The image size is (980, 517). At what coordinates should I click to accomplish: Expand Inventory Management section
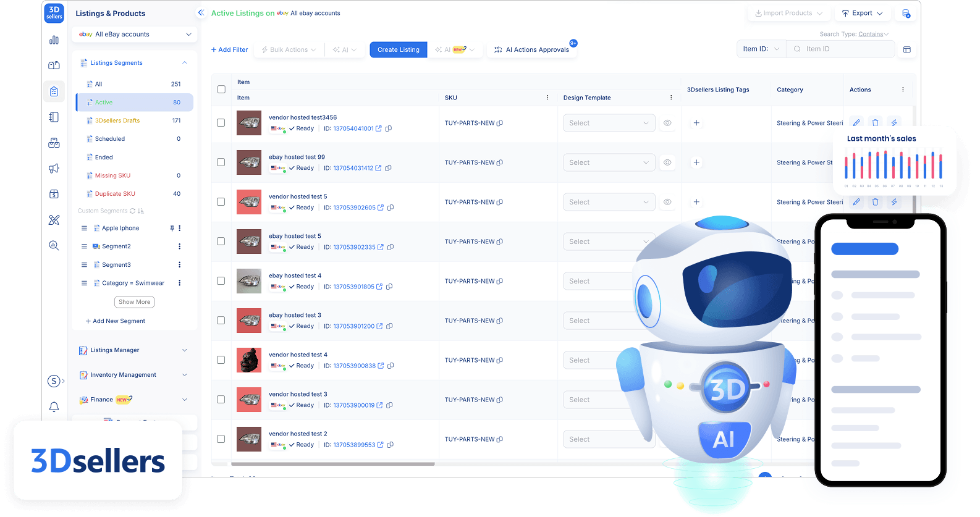[x=134, y=375]
